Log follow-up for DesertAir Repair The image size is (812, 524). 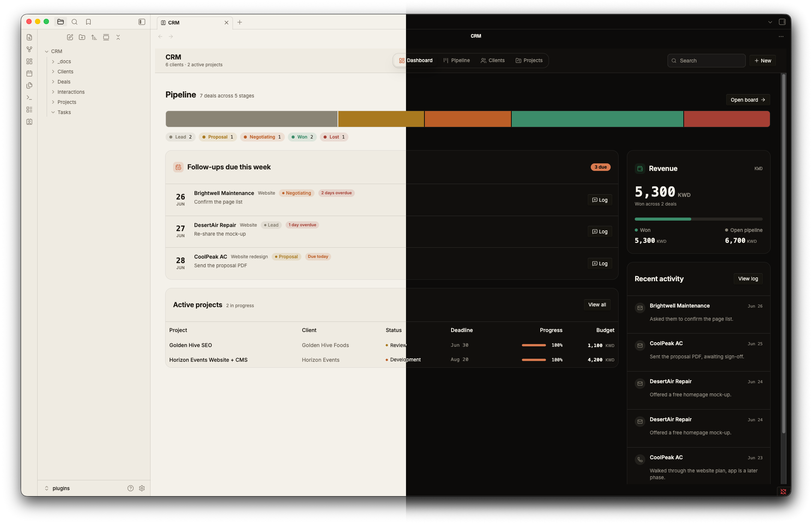point(600,232)
